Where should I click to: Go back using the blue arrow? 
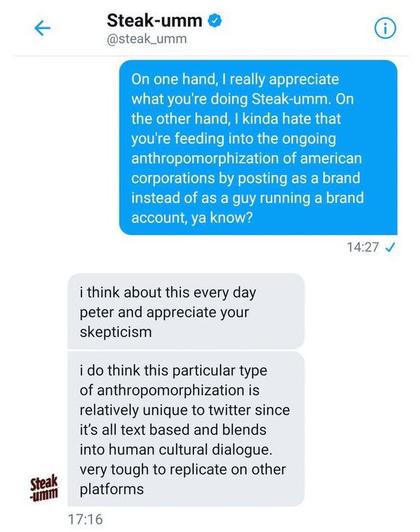[43, 28]
